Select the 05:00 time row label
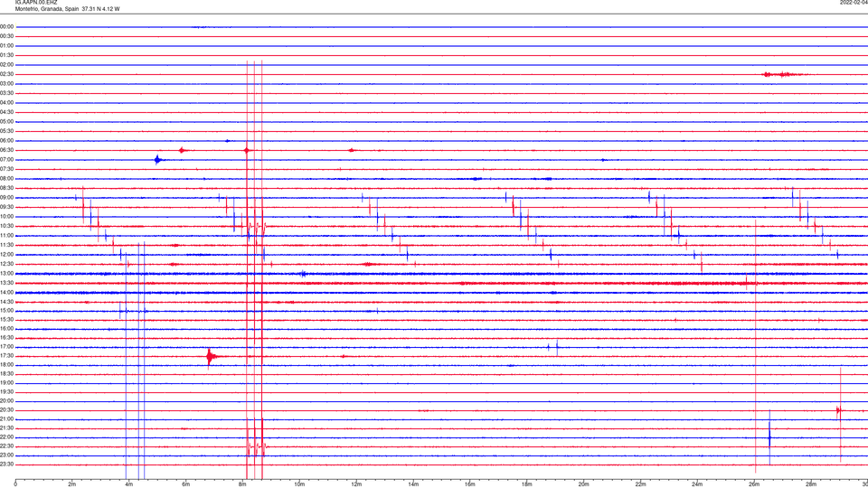868x488 pixels. [x=6, y=122]
